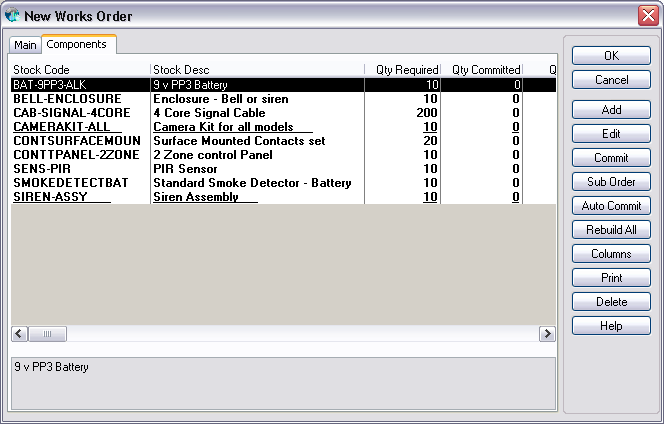The height and width of the screenshot is (424, 664).
Task: Click Auto Commit button
Action: click(x=611, y=206)
